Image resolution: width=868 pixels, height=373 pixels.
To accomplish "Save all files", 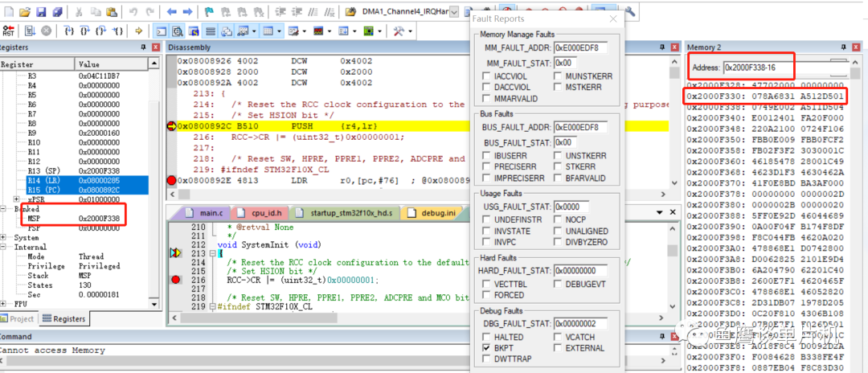I will [x=57, y=11].
